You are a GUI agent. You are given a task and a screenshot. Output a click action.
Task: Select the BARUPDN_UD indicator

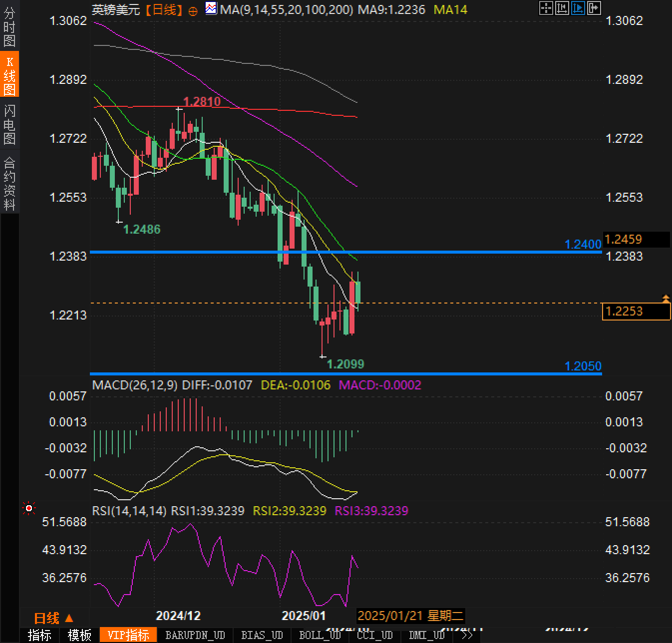[x=195, y=635]
